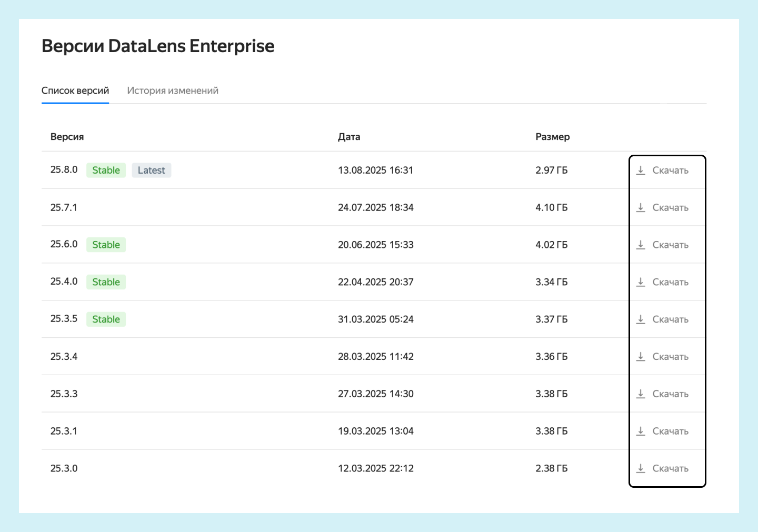This screenshot has width=758, height=532.
Task: Click Скачать text for the 4.10 ГБ release
Action: coord(670,208)
